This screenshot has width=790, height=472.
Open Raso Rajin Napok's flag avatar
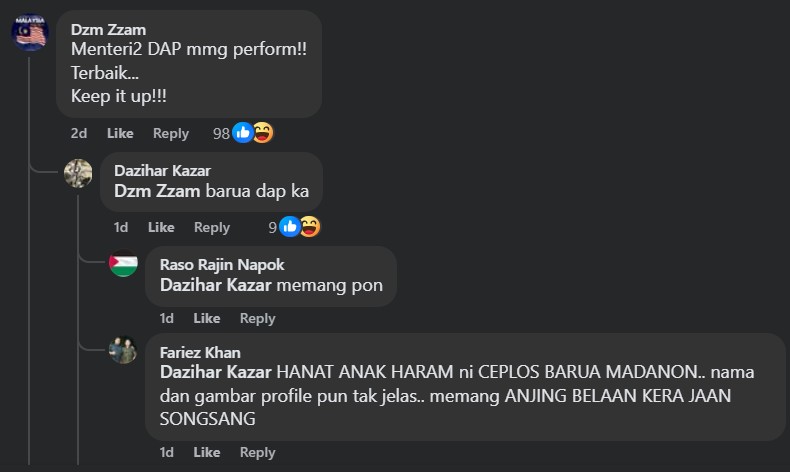click(x=123, y=265)
